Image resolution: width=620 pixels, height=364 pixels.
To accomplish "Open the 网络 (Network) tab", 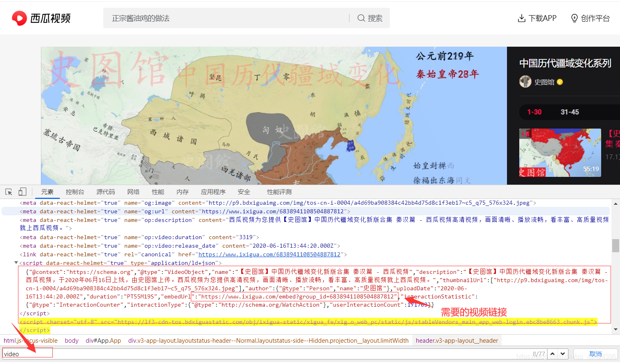I will pyautogui.click(x=134, y=192).
